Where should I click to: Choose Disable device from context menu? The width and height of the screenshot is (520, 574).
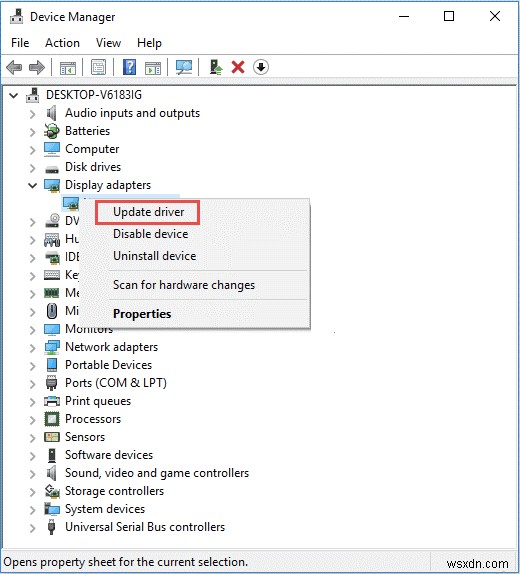pos(151,234)
